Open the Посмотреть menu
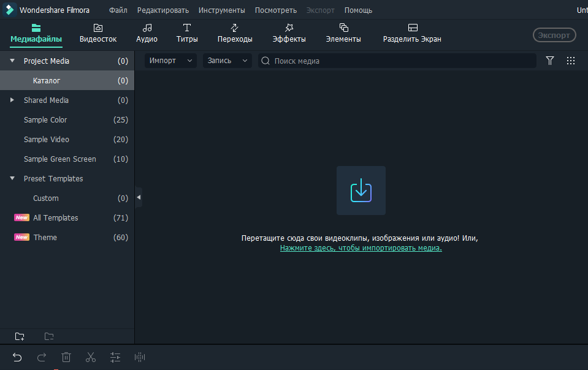The image size is (588, 370). (x=276, y=10)
